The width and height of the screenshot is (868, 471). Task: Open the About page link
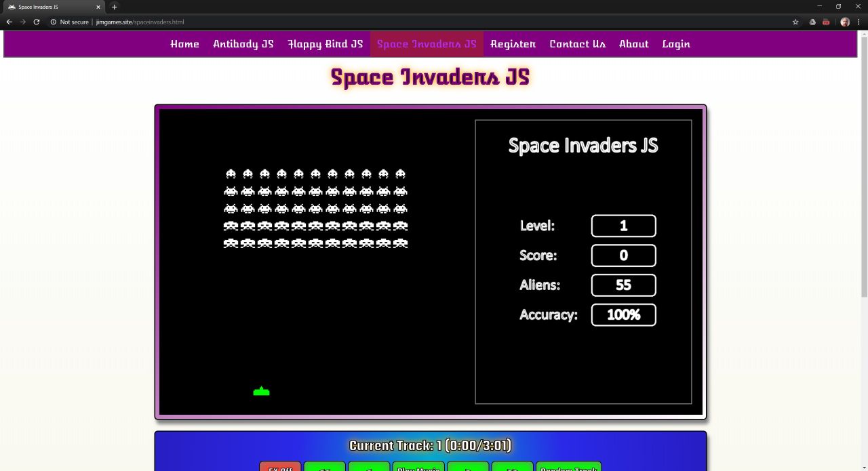[633, 44]
